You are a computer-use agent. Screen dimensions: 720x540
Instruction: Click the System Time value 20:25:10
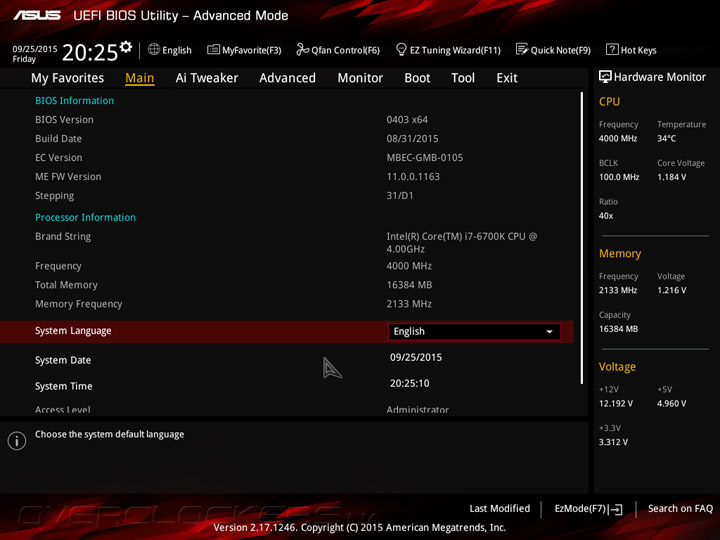[410, 383]
